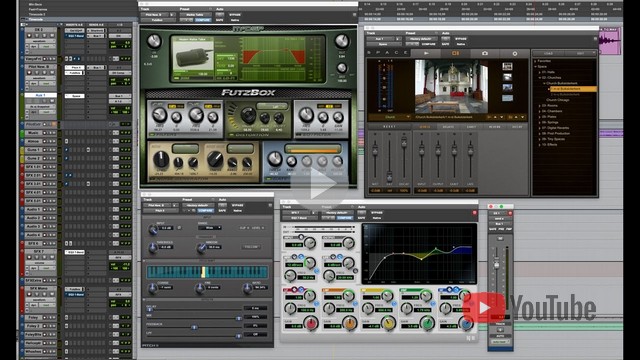Open the Church category dropdown under Space image

click(x=390, y=117)
